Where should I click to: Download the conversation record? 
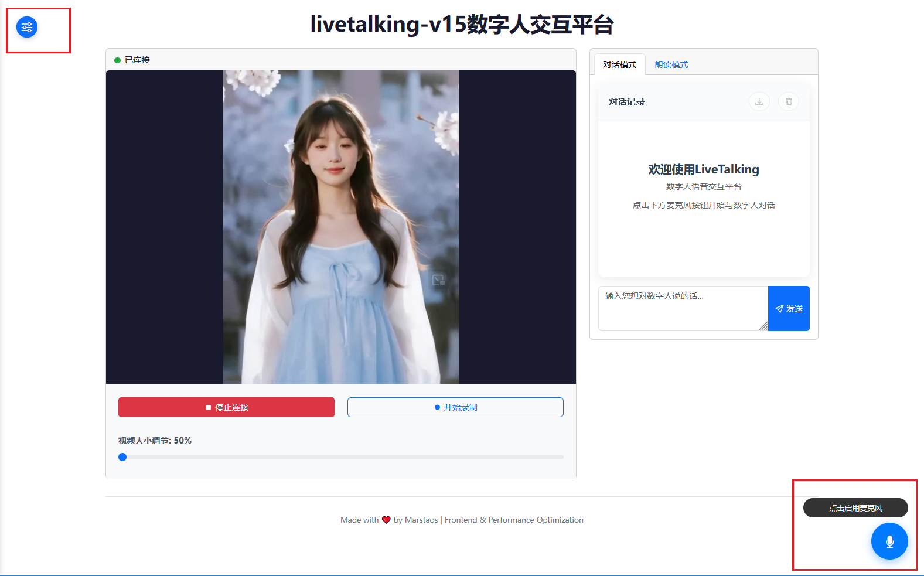pyautogui.click(x=759, y=101)
